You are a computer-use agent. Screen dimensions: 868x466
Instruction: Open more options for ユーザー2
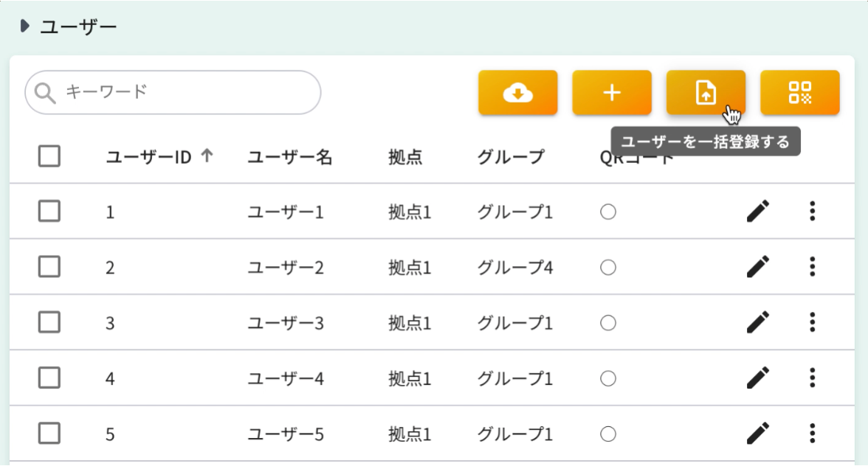click(812, 266)
